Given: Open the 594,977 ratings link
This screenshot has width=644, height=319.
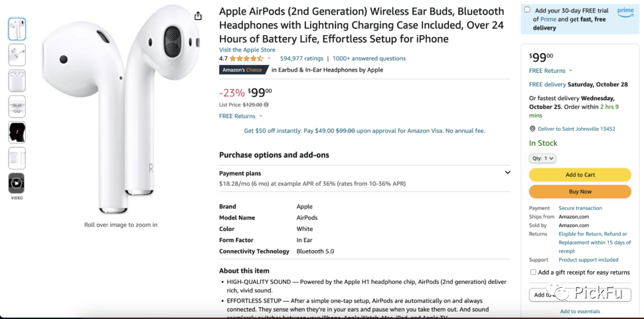Looking at the screenshot, I should 301,58.
